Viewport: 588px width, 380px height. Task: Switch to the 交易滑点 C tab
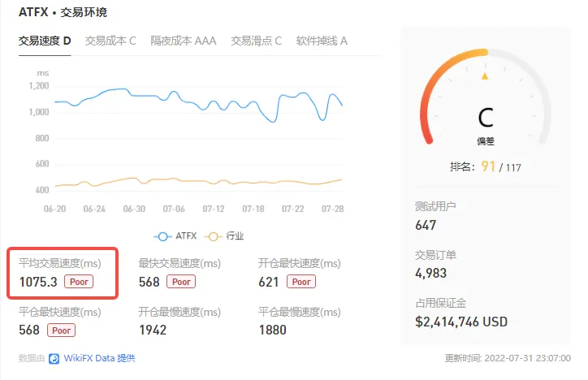pos(256,41)
